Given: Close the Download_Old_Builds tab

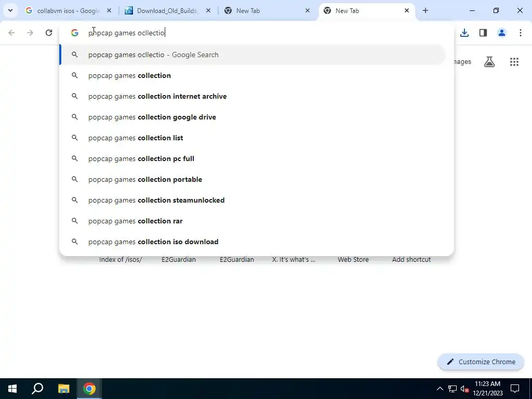Looking at the screenshot, I should (x=208, y=10).
